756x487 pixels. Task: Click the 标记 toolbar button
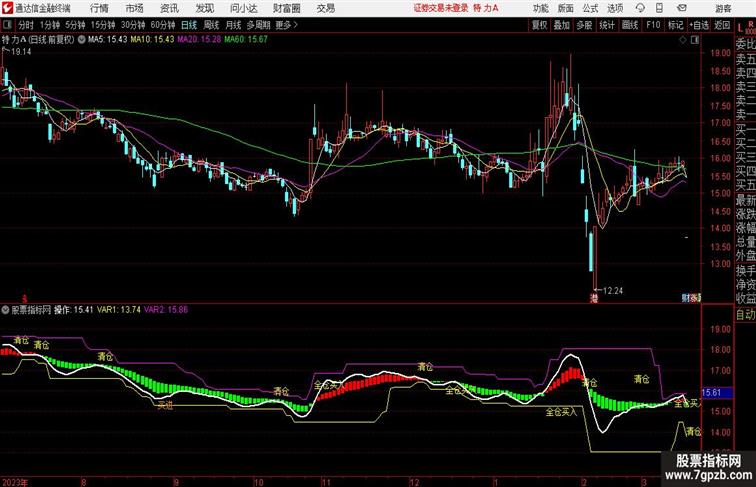[x=675, y=25]
